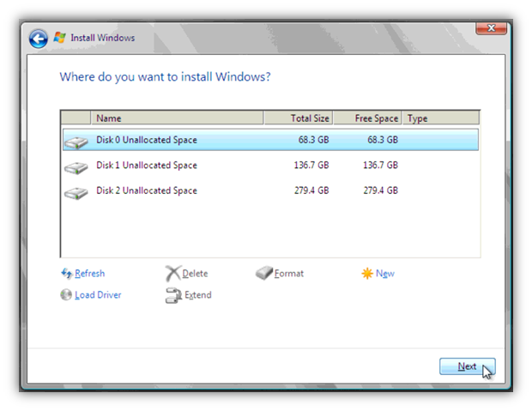
Task: Sort by the Name column header
Action: pos(177,118)
